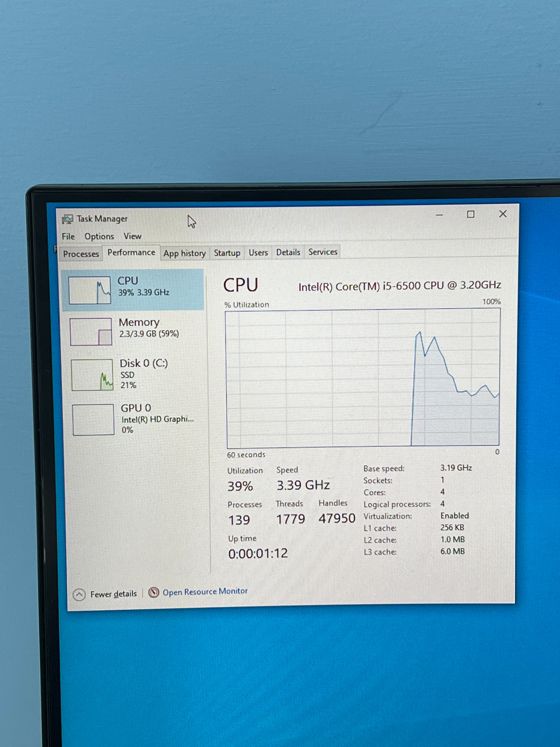Screen dimensions: 560x747
Task: Select the Disk 0 mini graph thumbnail
Action: point(92,374)
